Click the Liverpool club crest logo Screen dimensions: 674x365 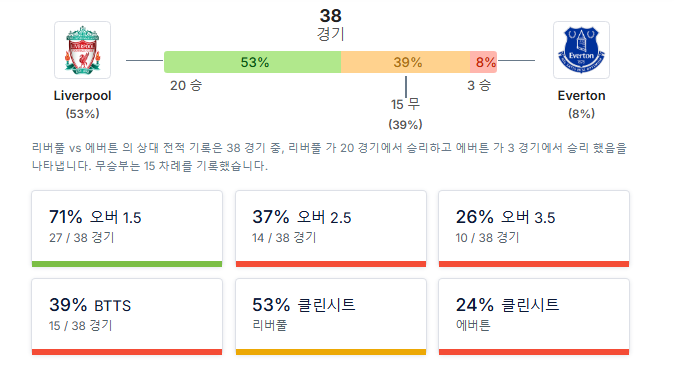tap(83, 50)
